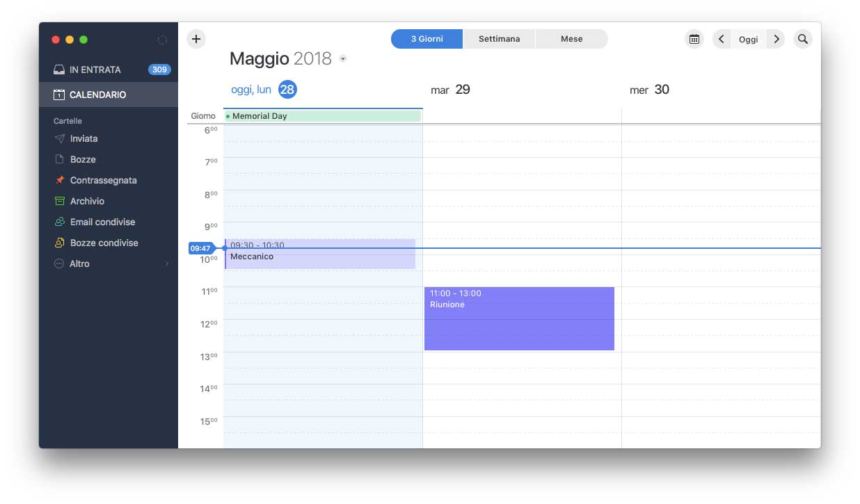Expand the Altro folder chevron
The width and height of the screenshot is (860, 504).
tap(167, 264)
